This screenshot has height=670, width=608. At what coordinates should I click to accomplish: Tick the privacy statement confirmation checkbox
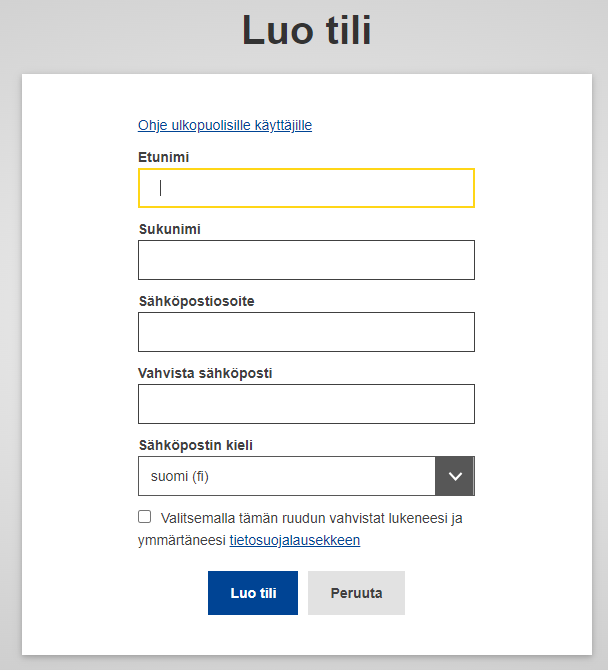[145, 517]
